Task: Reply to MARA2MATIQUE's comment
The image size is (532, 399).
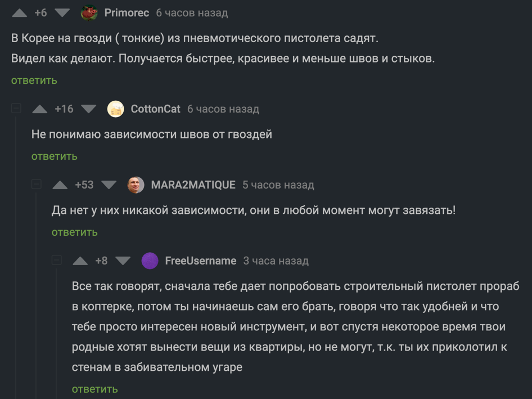Action: [x=75, y=232]
